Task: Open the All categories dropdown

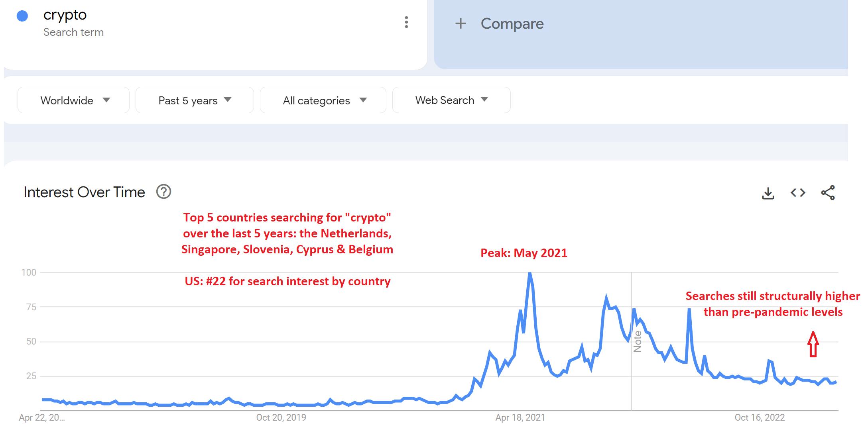Action: tap(323, 100)
